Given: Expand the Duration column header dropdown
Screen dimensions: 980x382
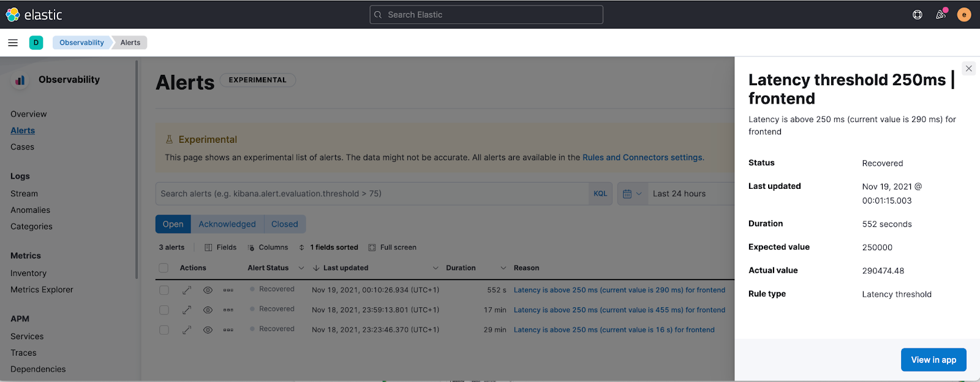Looking at the screenshot, I should point(503,268).
